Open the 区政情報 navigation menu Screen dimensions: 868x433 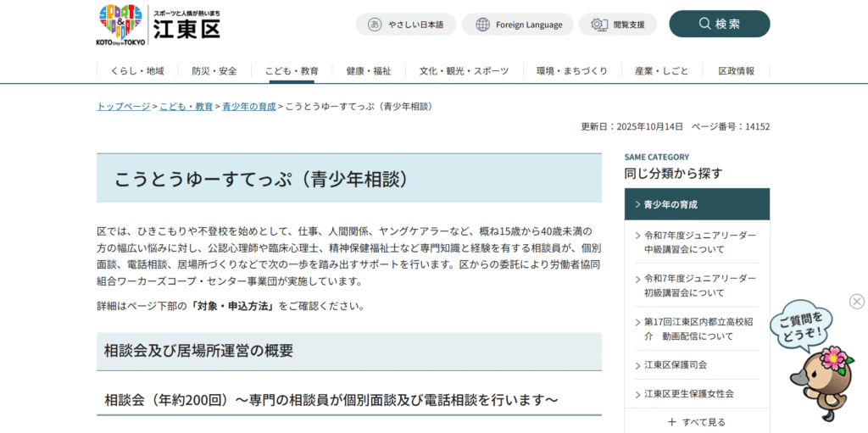click(x=736, y=71)
